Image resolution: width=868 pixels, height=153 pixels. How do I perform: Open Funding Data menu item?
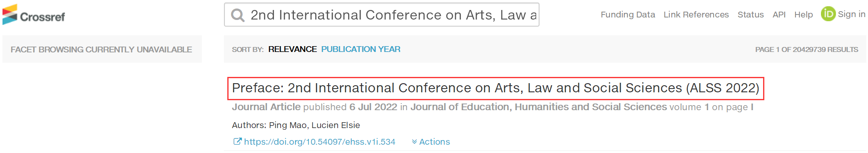(628, 15)
